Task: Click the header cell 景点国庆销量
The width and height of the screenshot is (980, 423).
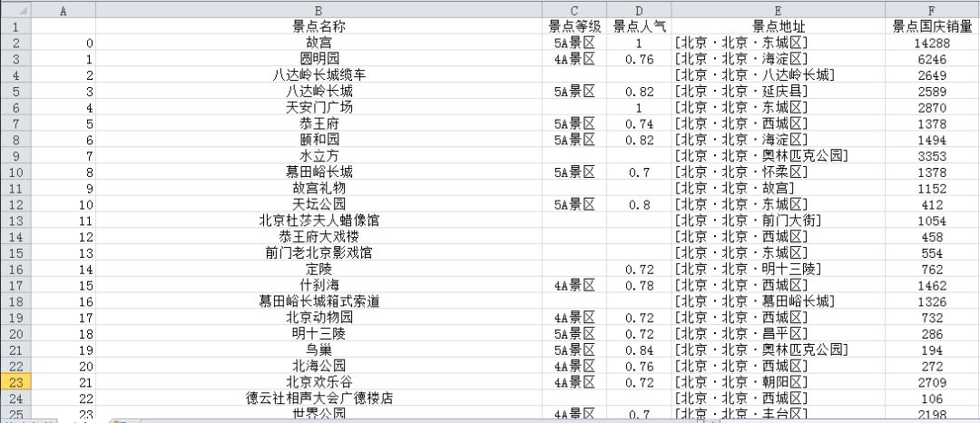Action: pyautogui.click(x=932, y=26)
